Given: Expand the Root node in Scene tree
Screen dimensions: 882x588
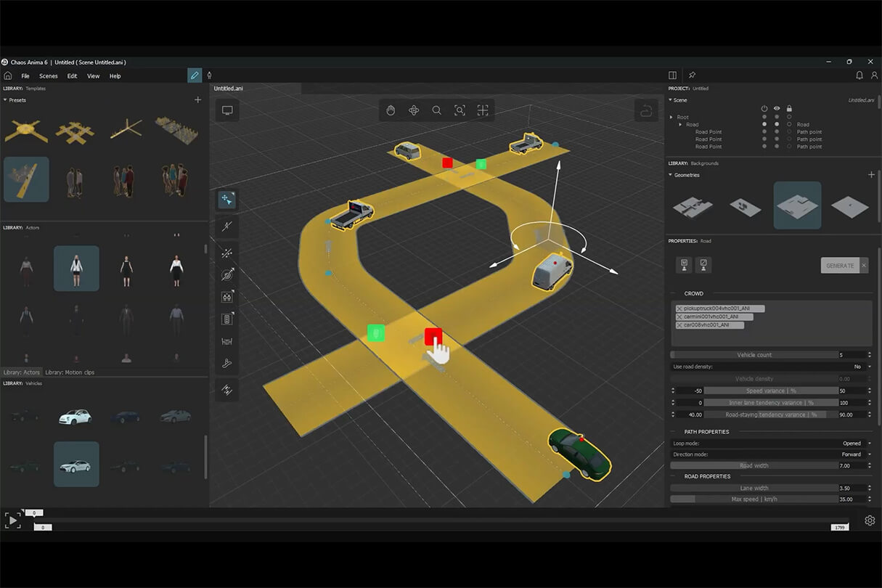Looking at the screenshot, I should pos(671,117).
